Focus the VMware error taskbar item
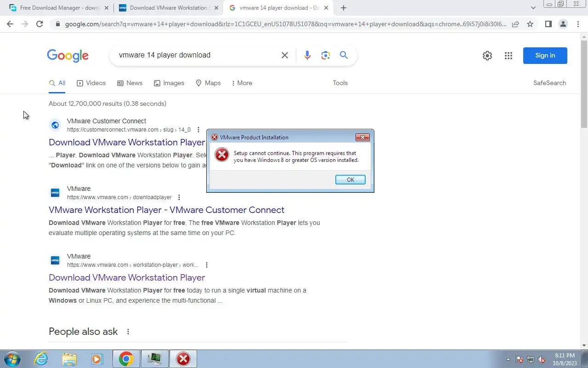Screen dimensions: 588x368 tap(183, 359)
